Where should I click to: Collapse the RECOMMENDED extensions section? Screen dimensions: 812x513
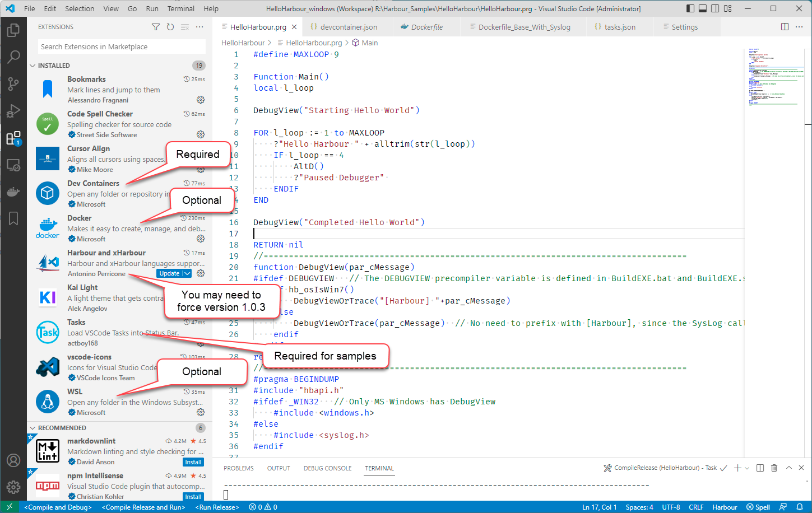coord(33,428)
